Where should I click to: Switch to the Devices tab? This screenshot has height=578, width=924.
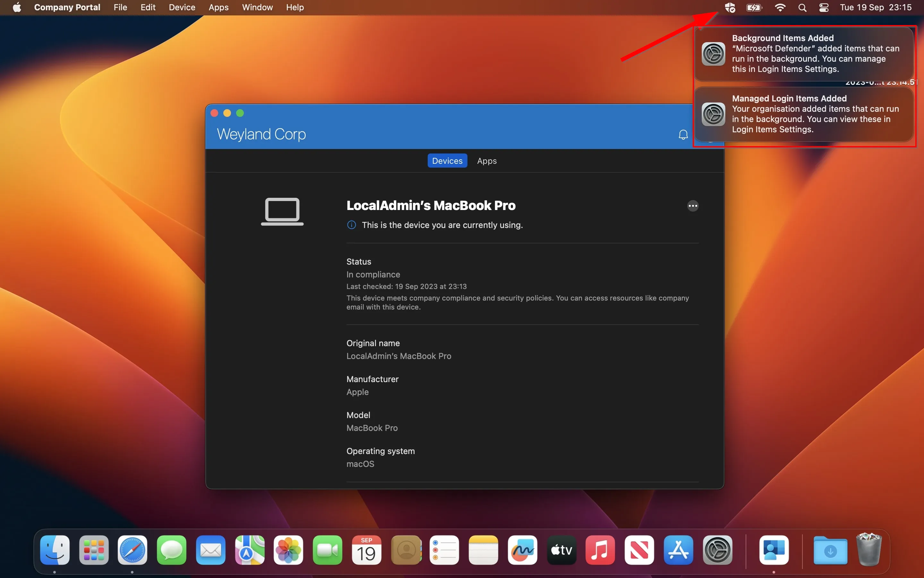447,161
